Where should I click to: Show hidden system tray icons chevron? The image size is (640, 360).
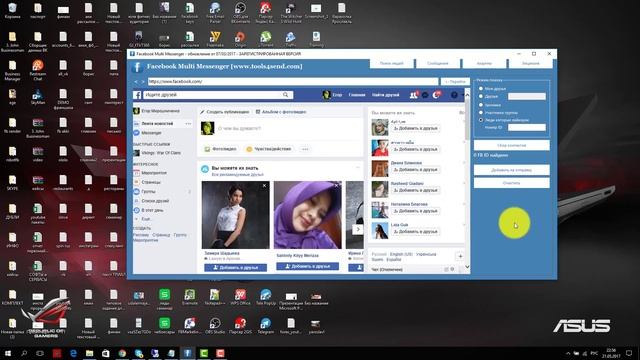point(568,353)
